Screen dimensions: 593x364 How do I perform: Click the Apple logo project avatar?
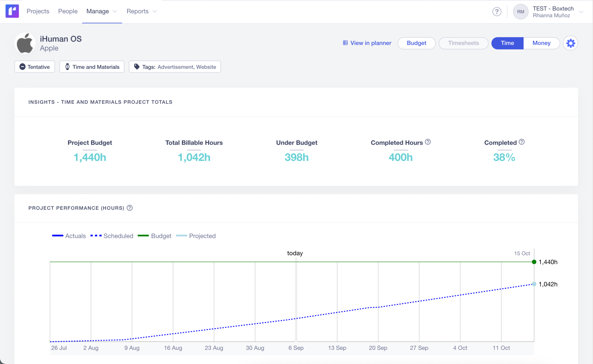click(25, 43)
